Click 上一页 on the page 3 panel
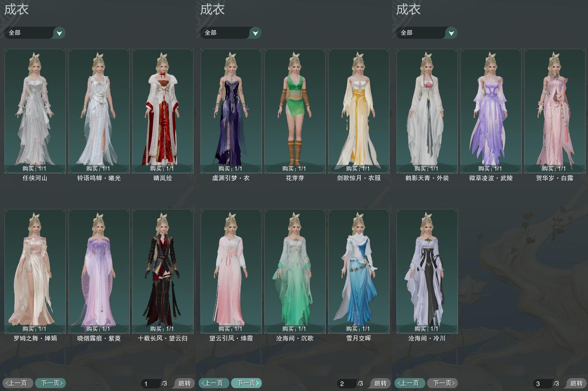Viewport: 588px width, 391px height. coord(410,383)
